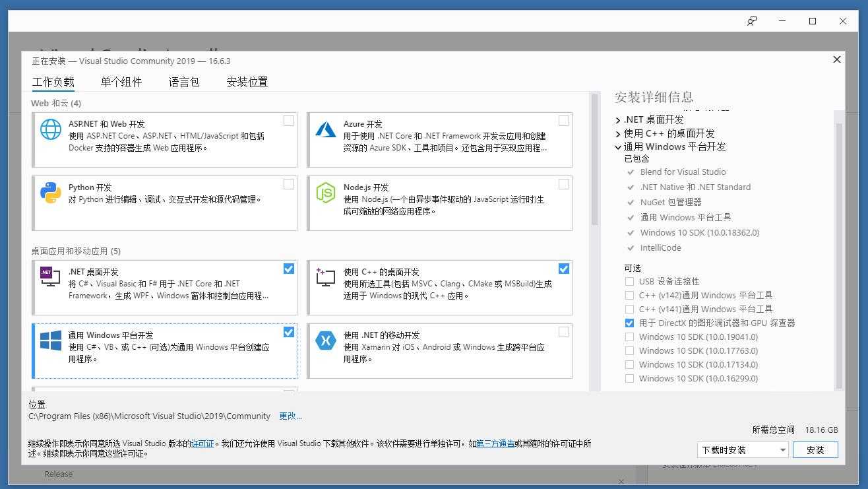The width and height of the screenshot is (868, 489).
Task: Check Windows 10 SDK (10.0.17763.0)
Action: [629, 350]
